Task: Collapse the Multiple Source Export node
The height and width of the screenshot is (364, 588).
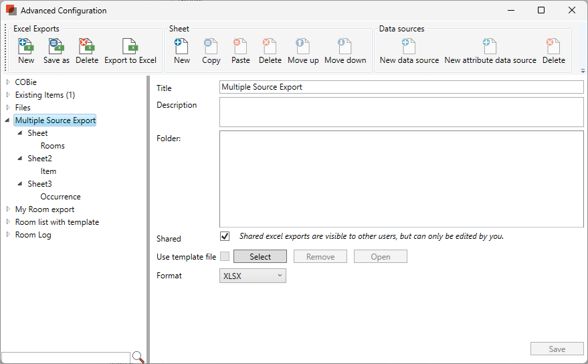Action: pyautogui.click(x=8, y=120)
